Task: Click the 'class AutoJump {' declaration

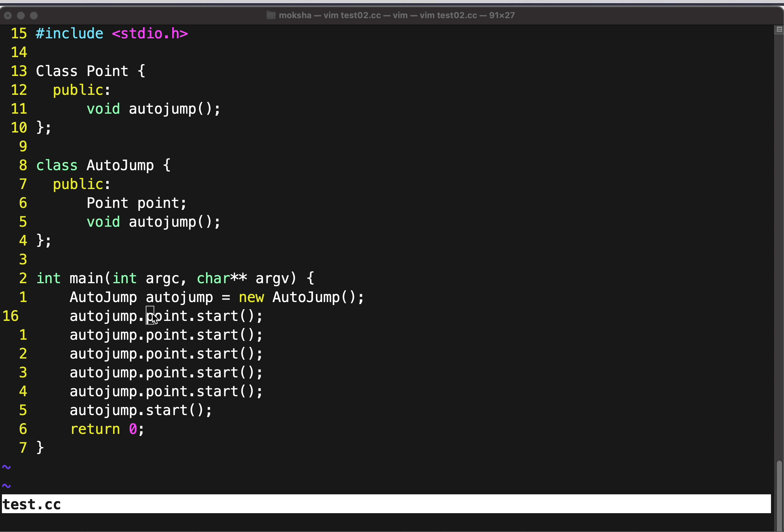Action: pos(103,166)
